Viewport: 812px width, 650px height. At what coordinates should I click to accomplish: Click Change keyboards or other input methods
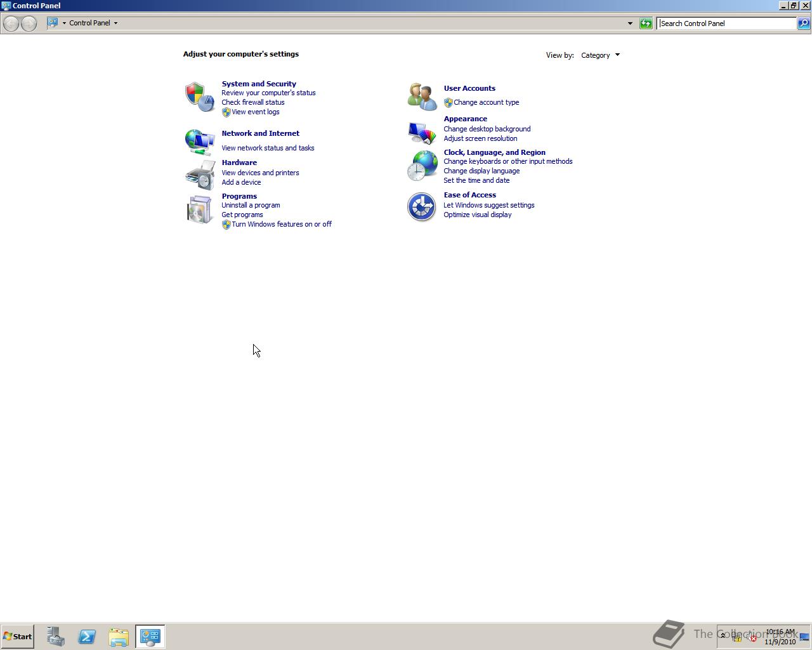click(508, 161)
